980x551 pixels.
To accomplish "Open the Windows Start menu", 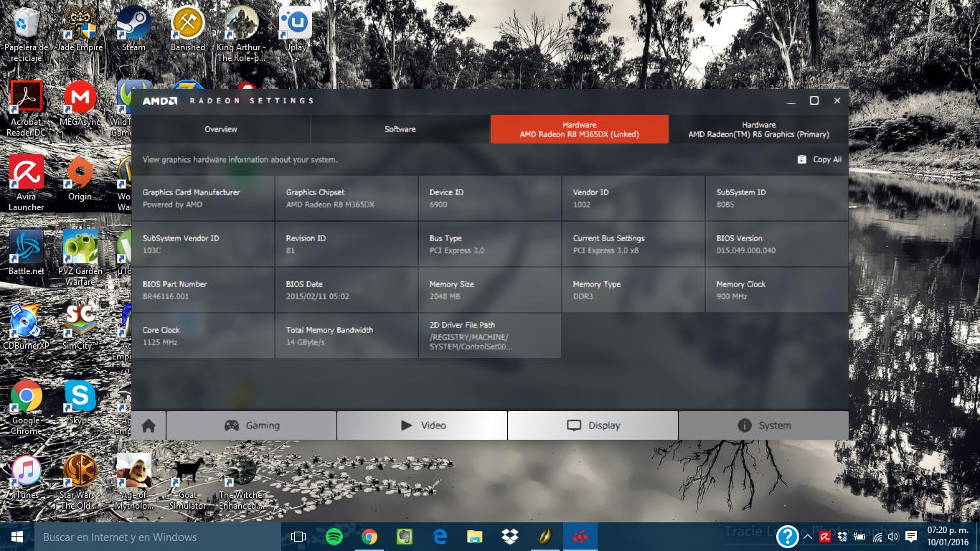I will click(17, 537).
